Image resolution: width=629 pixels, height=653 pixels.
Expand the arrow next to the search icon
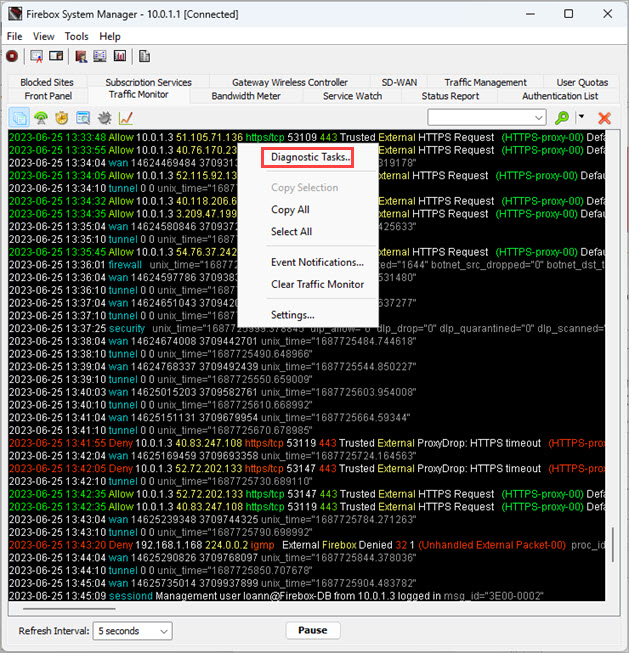[x=580, y=118]
